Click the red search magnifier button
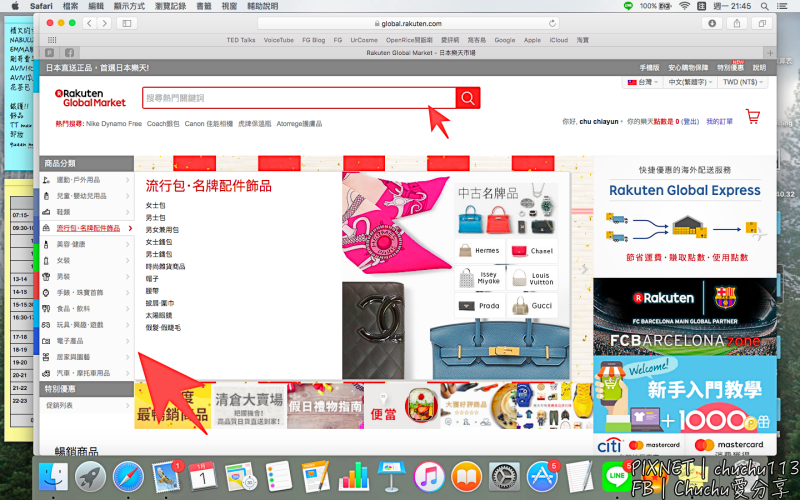 click(x=468, y=98)
